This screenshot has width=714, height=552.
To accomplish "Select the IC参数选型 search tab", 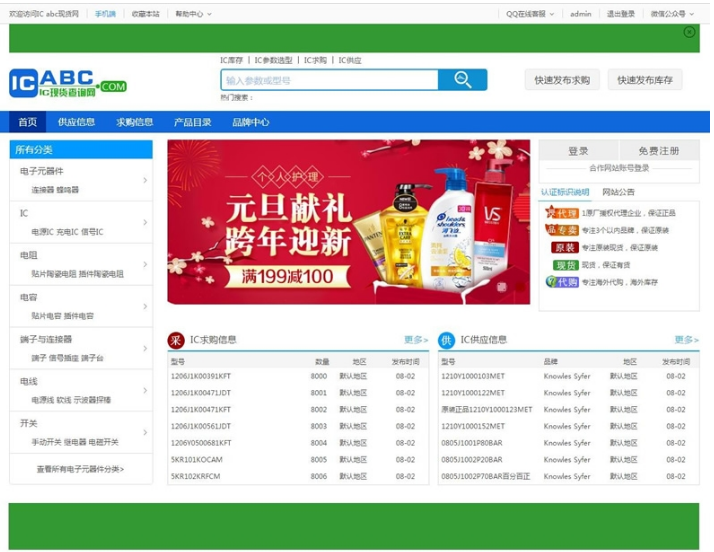I will tap(273, 60).
